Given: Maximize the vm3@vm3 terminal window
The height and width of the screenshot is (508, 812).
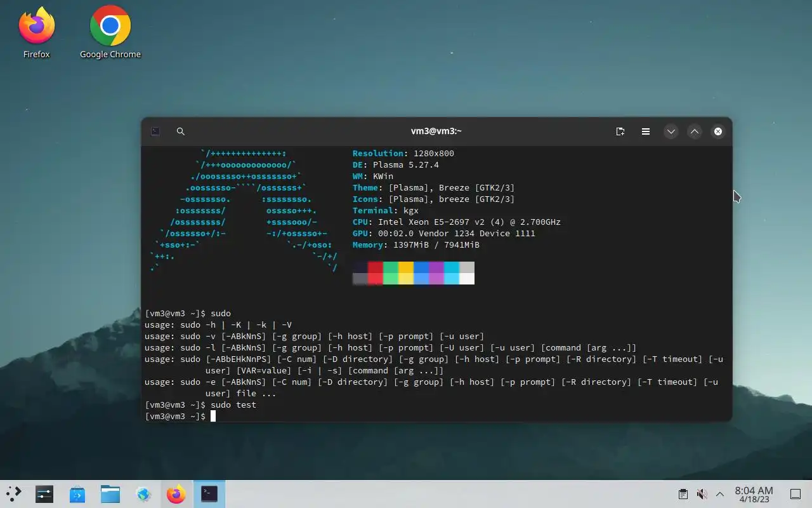Looking at the screenshot, I should tap(695, 131).
